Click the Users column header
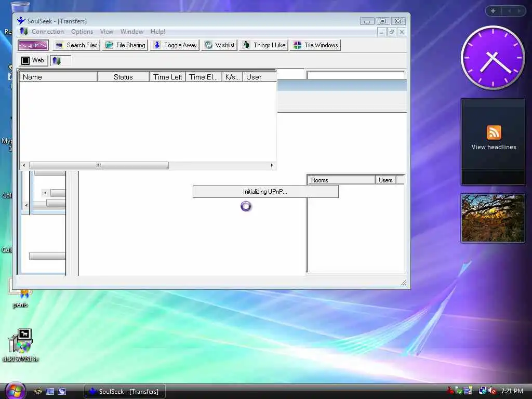 point(385,180)
